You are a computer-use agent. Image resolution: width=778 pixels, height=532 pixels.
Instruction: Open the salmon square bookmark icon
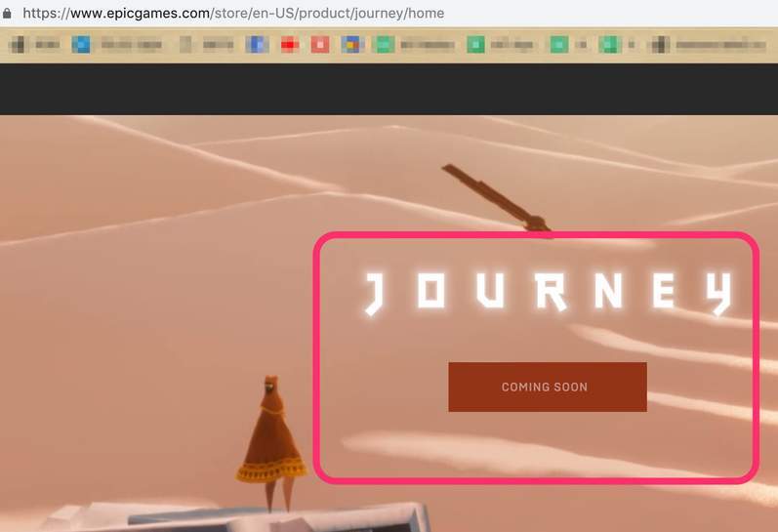click(320, 44)
